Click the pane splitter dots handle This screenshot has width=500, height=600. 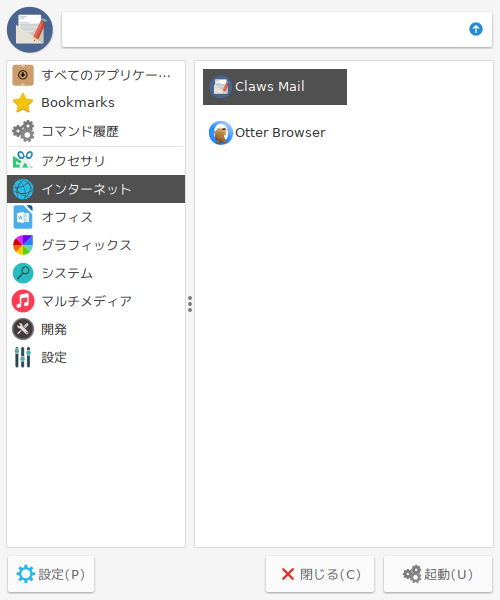pos(190,304)
